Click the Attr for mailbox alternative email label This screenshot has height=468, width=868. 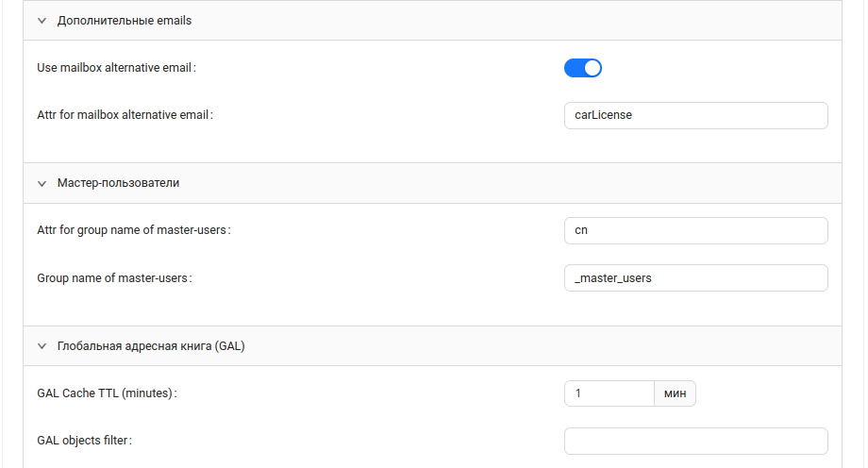125,115
